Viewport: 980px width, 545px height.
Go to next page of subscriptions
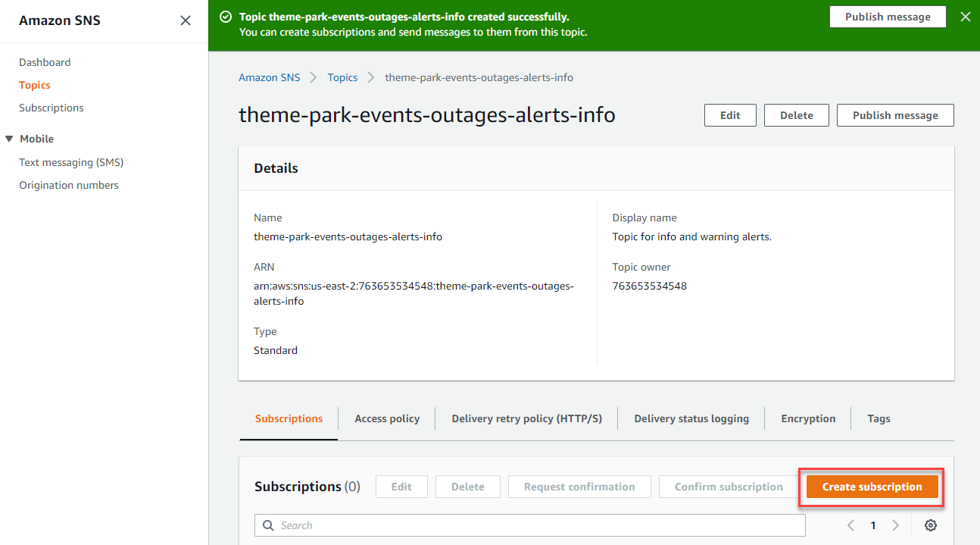(895, 525)
